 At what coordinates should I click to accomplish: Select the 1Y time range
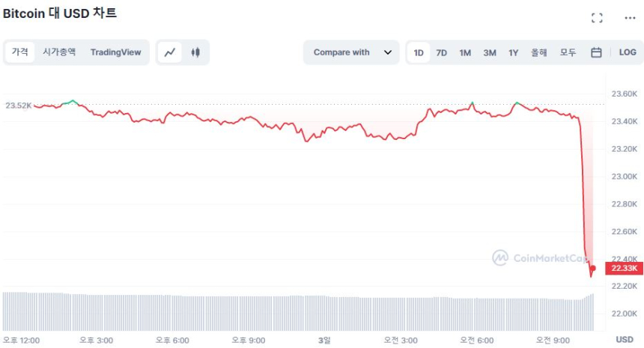pyautogui.click(x=513, y=52)
